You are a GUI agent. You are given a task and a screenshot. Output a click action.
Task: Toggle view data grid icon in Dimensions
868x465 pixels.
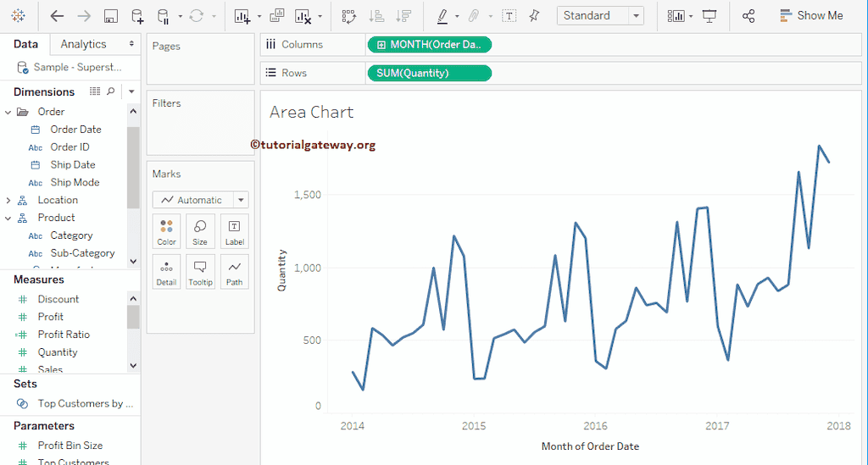(95, 91)
